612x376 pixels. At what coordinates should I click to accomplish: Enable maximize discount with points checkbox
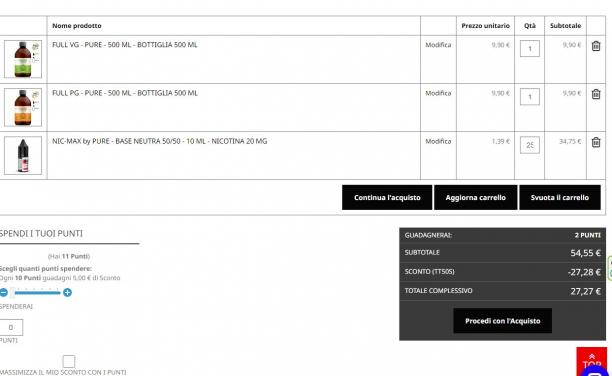[69, 361]
